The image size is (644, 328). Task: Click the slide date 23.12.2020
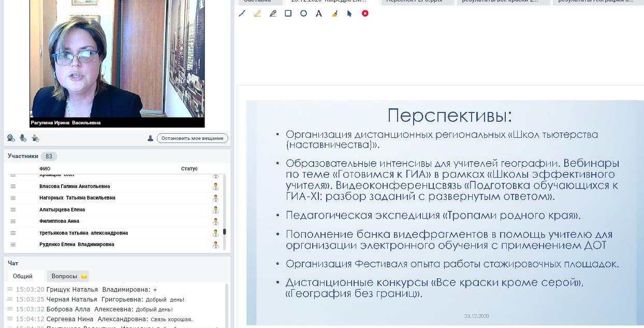click(x=477, y=316)
